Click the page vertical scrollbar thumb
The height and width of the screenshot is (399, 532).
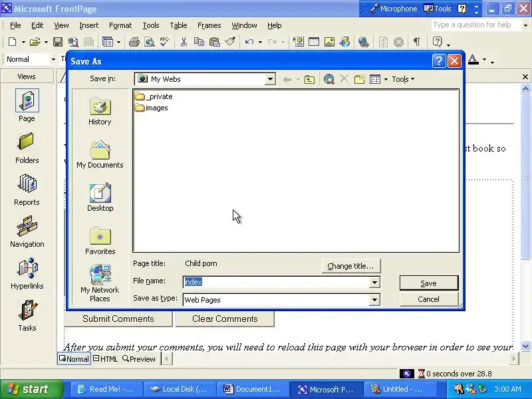(525, 177)
